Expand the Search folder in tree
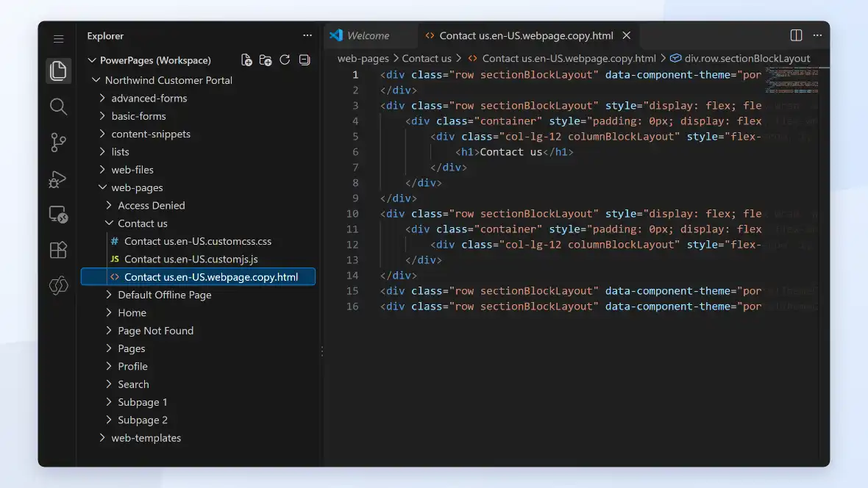The height and width of the screenshot is (488, 868). [x=109, y=384]
